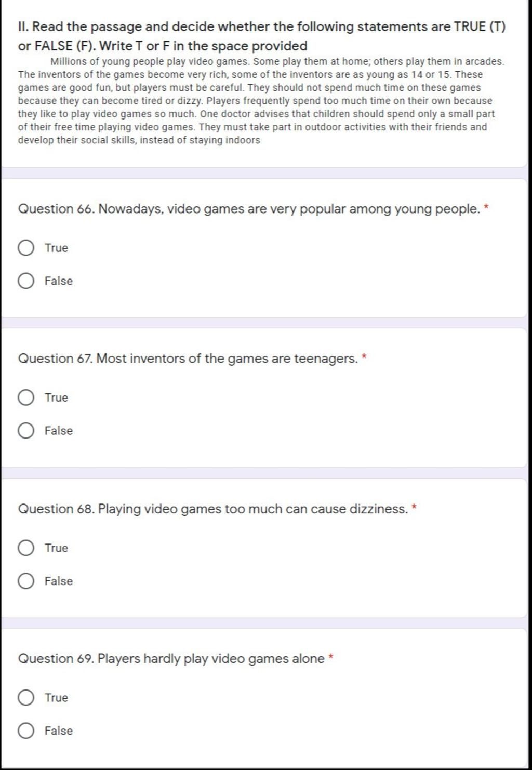
Task: Mark True for Question 68
Action: pyautogui.click(x=26, y=548)
